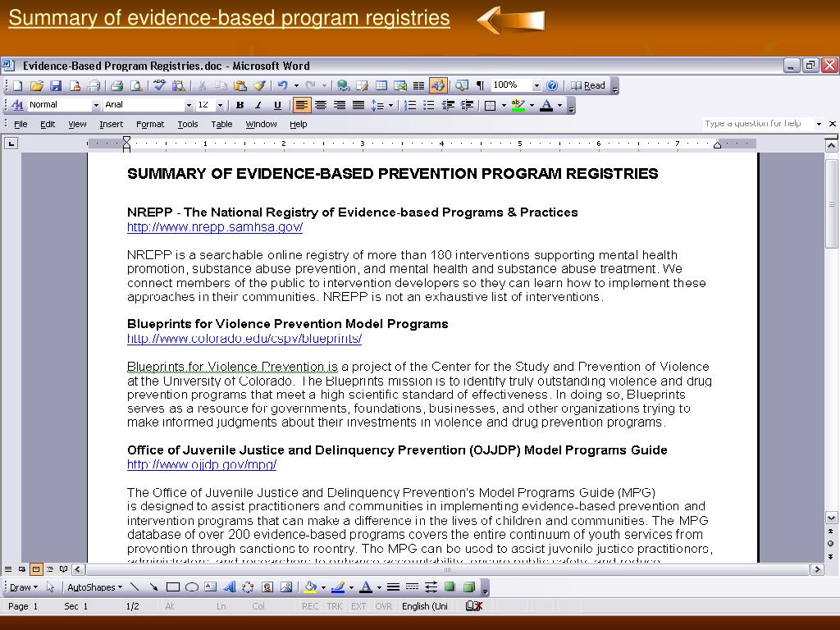Justify the text

tap(358, 105)
